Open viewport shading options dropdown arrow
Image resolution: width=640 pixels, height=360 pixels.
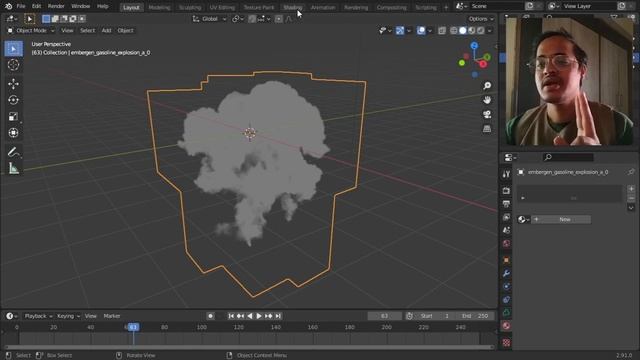(x=489, y=31)
